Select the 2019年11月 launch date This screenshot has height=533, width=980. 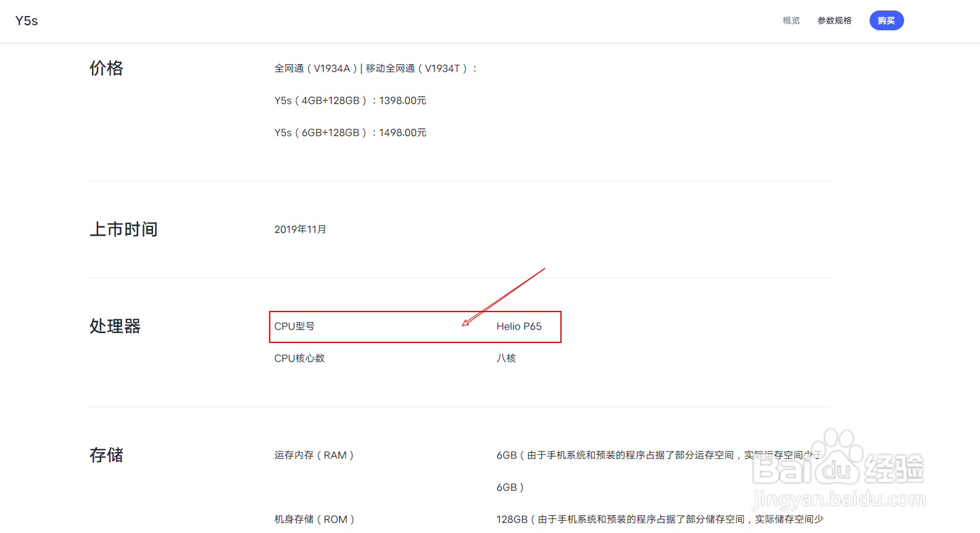301,229
